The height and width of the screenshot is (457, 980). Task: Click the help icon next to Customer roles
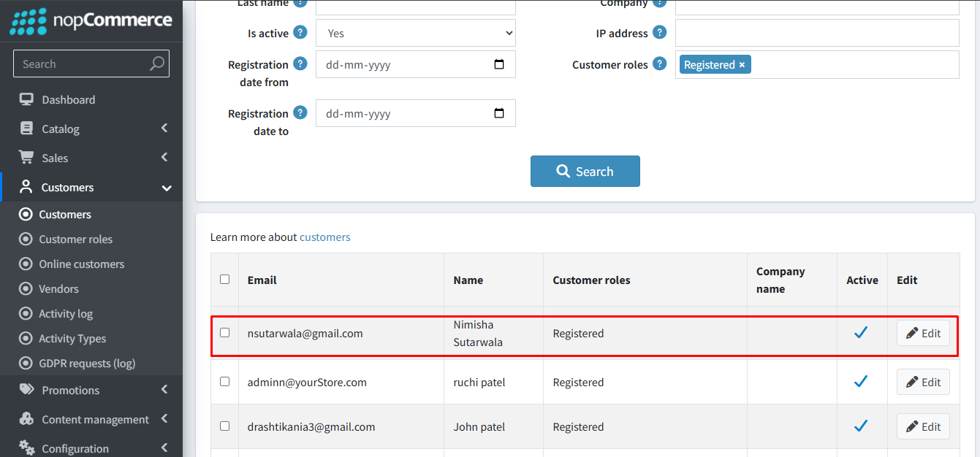660,64
